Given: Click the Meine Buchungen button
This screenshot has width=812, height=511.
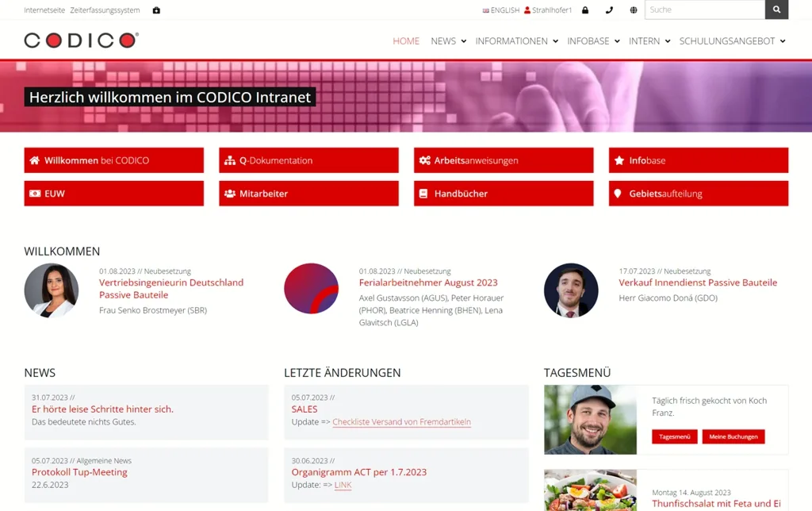Looking at the screenshot, I should [x=733, y=436].
